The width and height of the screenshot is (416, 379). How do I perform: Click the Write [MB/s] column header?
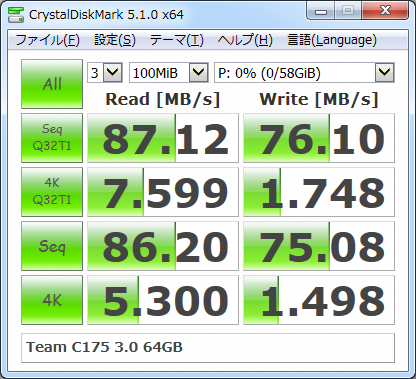(319, 99)
